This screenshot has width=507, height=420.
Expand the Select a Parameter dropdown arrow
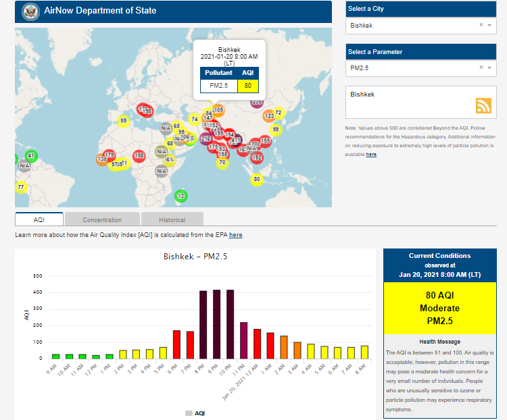tap(489, 68)
